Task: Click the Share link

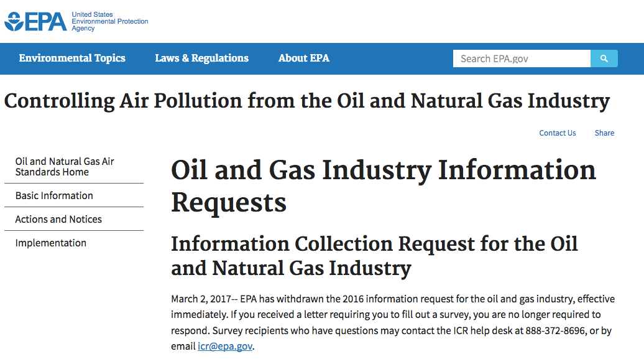Action: point(605,133)
